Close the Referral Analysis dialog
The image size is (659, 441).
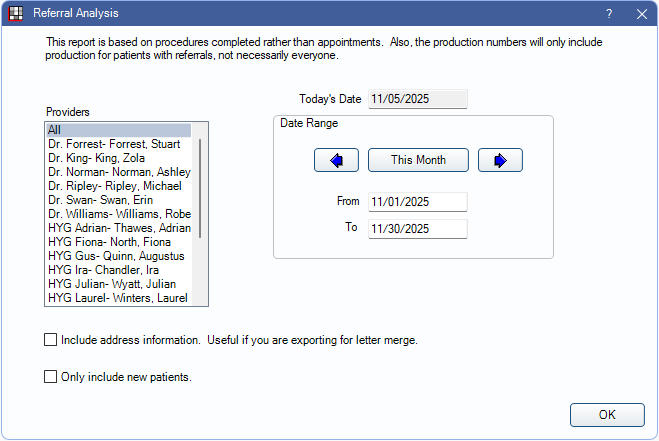[x=641, y=14]
